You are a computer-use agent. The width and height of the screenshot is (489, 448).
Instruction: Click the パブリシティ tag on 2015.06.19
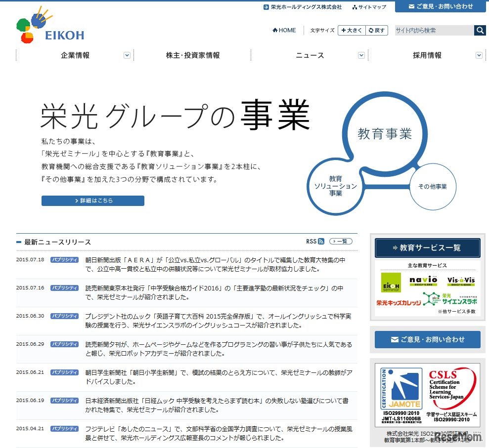pyautogui.click(x=64, y=400)
